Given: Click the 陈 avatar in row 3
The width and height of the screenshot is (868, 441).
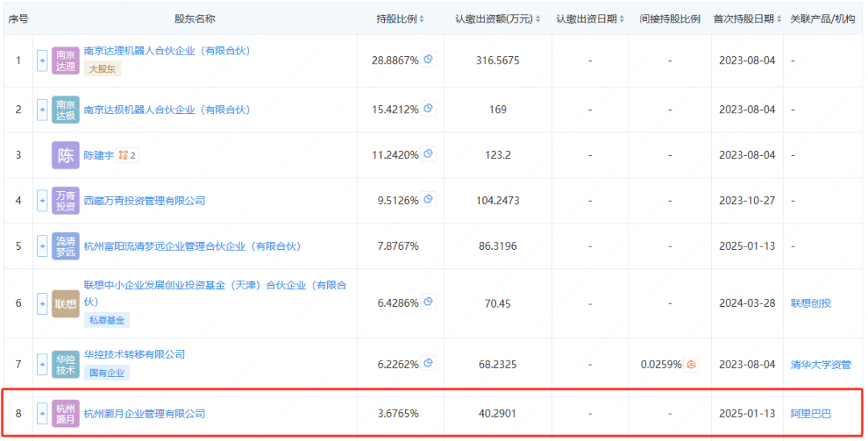Looking at the screenshot, I should click(x=66, y=155).
